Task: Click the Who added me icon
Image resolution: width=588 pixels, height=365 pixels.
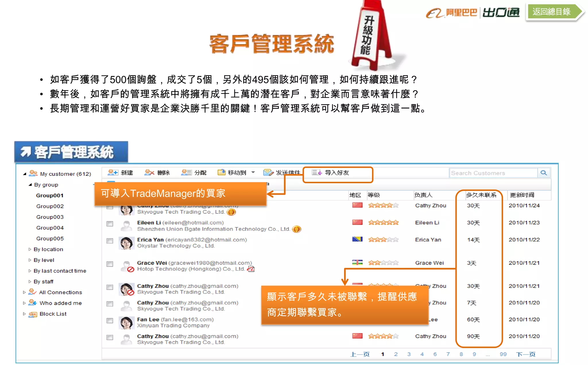Action: click(32, 303)
